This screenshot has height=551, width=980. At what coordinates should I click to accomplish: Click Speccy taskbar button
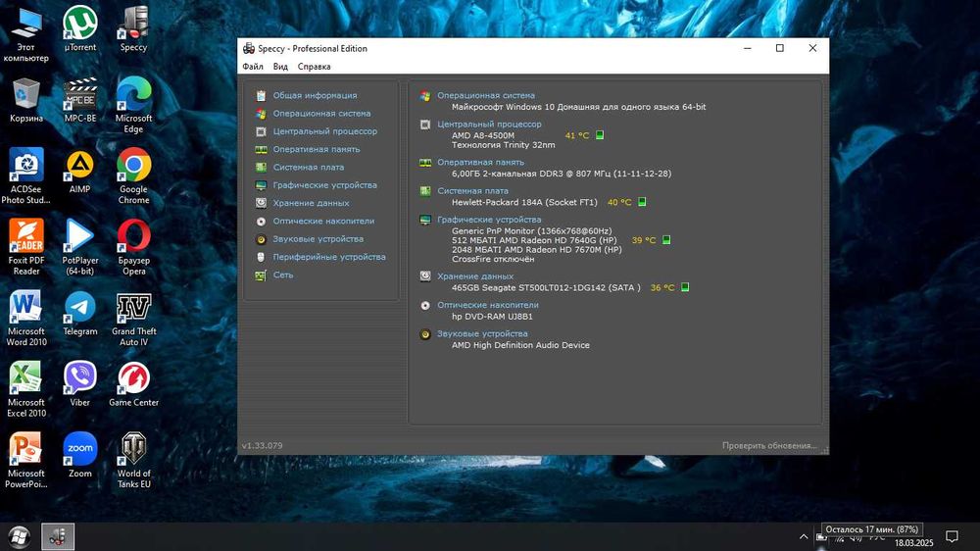point(58,536)
